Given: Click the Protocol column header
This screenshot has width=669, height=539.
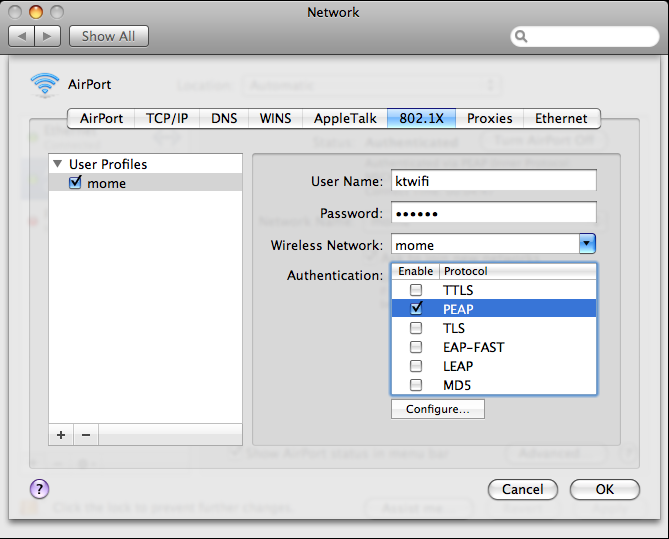Looking at the screenshot, I should 518,271.
